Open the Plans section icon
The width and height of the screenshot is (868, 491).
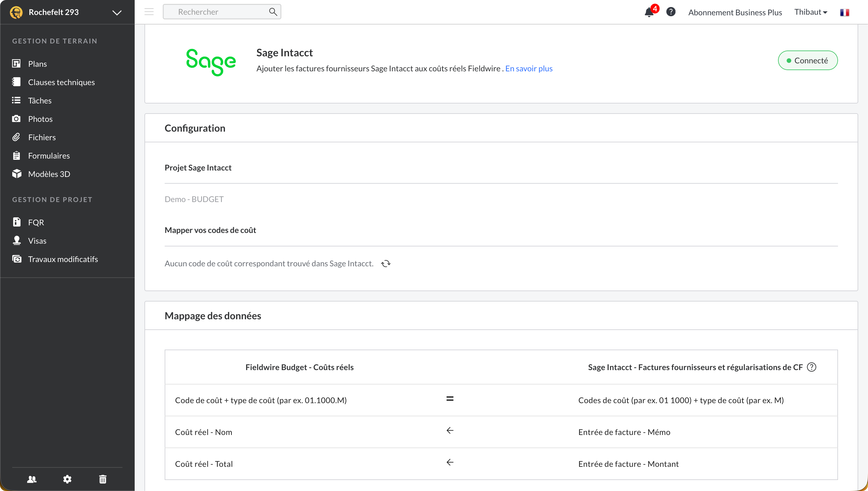coord(16,63)
